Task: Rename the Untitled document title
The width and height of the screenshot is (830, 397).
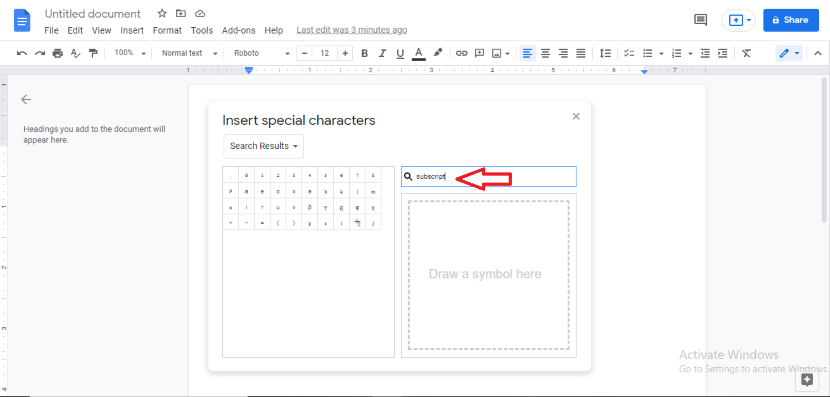Action: (x=93, y=14)
